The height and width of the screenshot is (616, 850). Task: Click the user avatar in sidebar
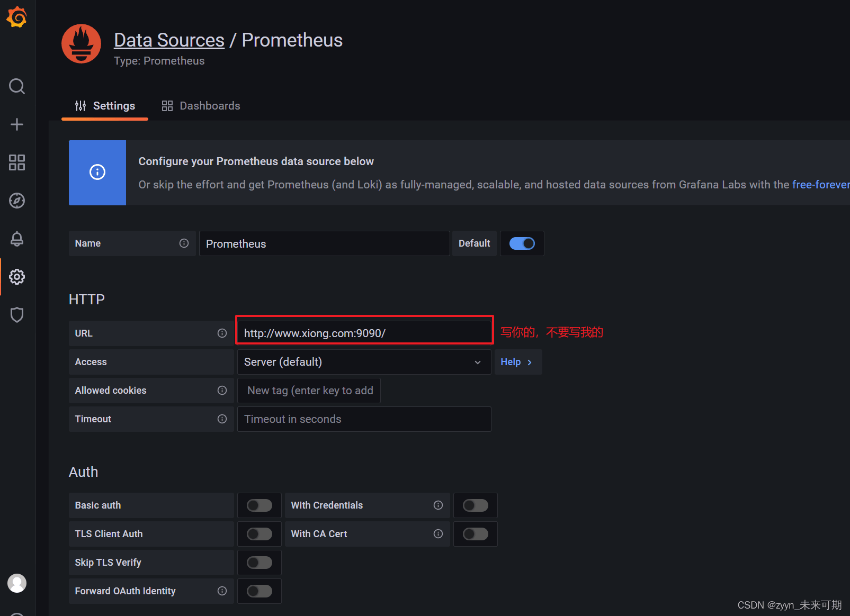(17, 583)
